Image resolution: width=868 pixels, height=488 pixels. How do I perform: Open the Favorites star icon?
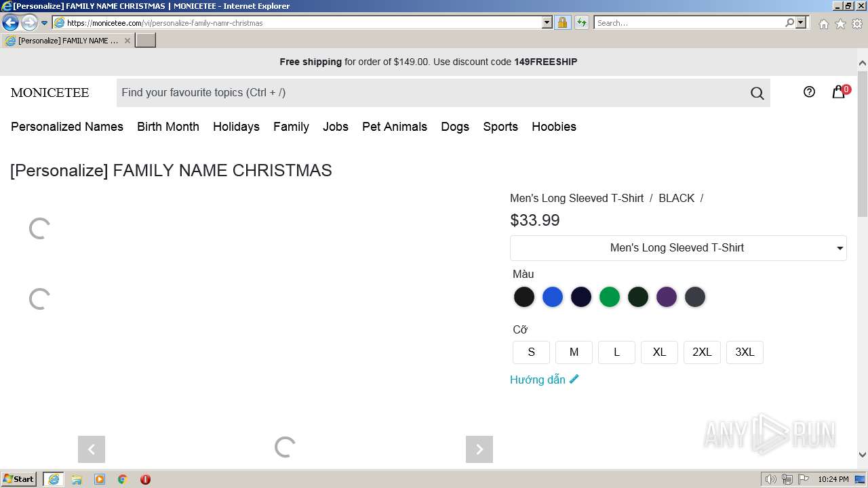coord(840,24)
